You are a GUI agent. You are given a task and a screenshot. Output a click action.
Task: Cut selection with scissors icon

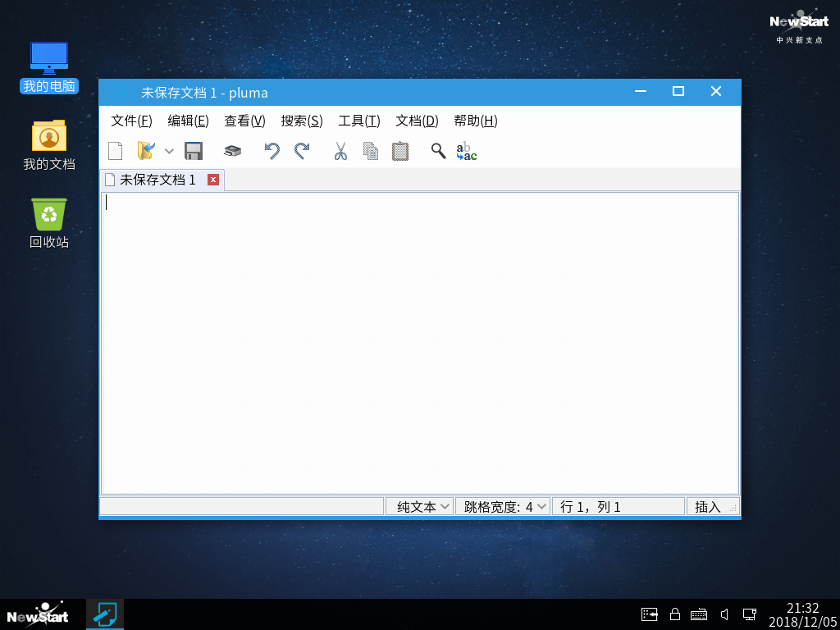(340, 151)
